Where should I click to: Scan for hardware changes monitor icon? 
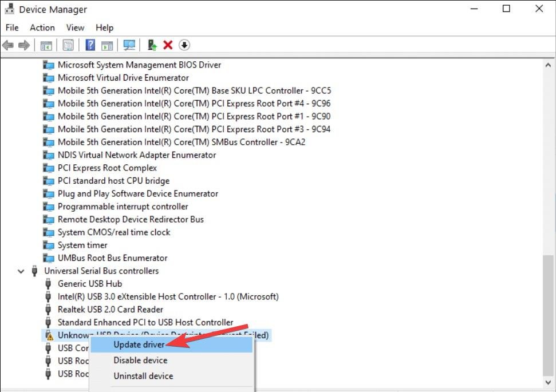[x=129, y=45]
